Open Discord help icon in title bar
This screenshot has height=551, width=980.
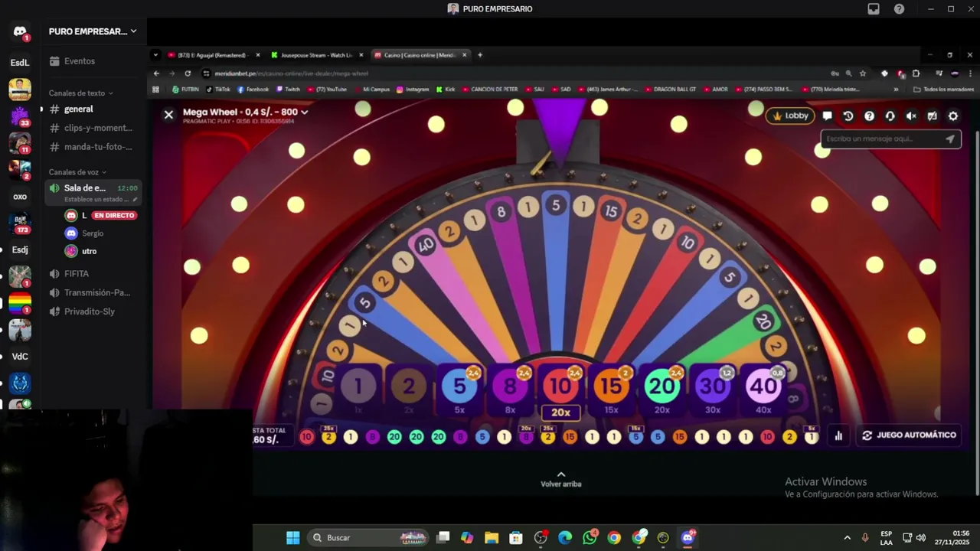[x=899, y=9]
